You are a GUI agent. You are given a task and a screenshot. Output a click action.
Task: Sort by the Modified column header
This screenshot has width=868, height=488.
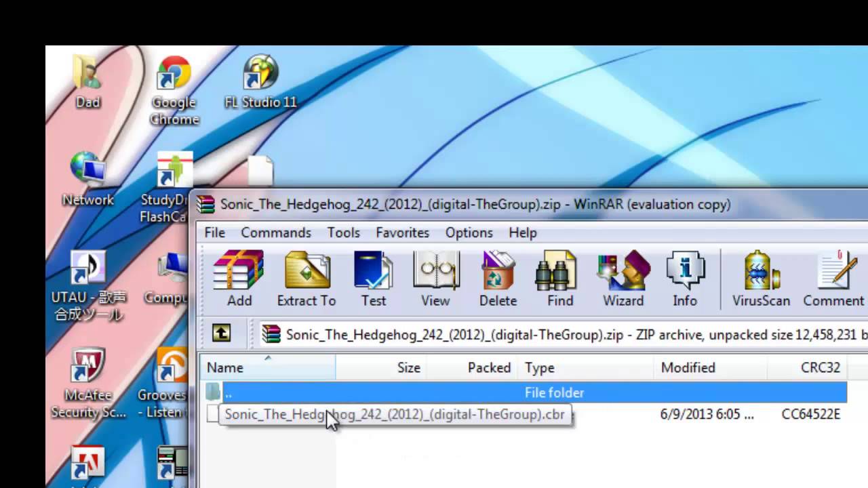point(711,367)
